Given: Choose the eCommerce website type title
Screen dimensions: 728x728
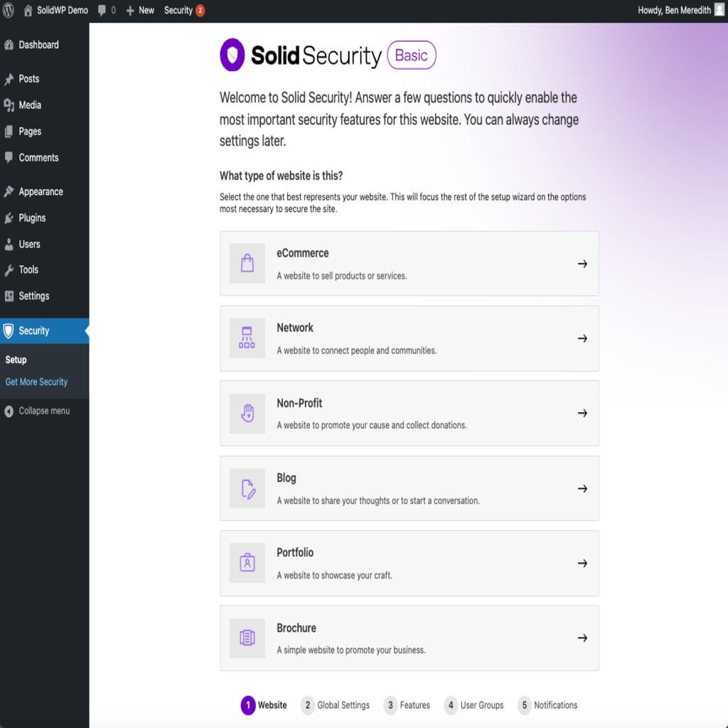Looking at the screenshot, I should click(303, 253).
